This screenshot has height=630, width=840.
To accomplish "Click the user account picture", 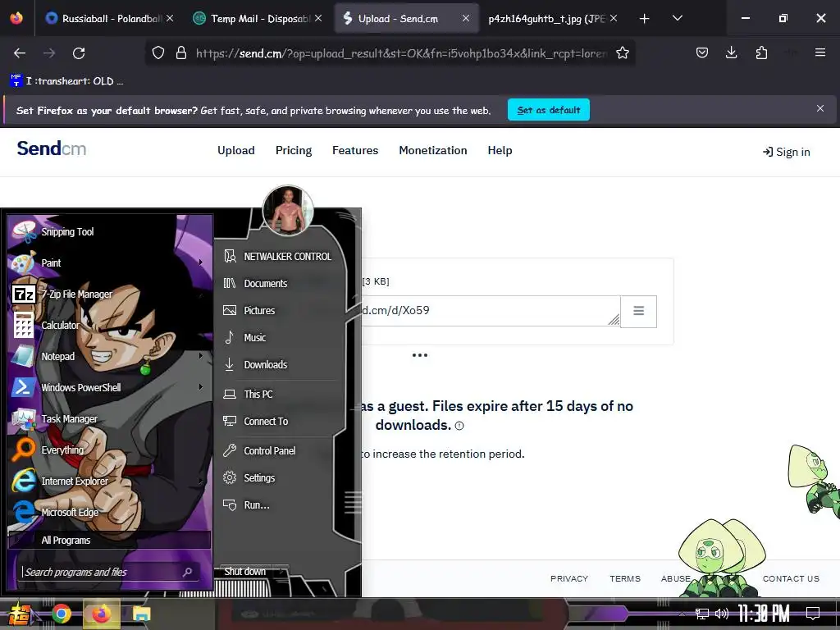I will pos(288,211).
